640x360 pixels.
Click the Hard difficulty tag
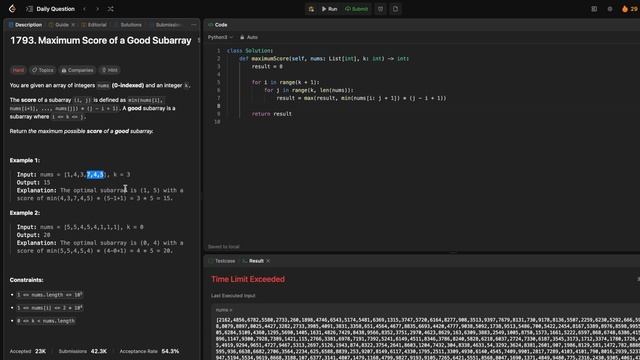(x=18, y=70)
